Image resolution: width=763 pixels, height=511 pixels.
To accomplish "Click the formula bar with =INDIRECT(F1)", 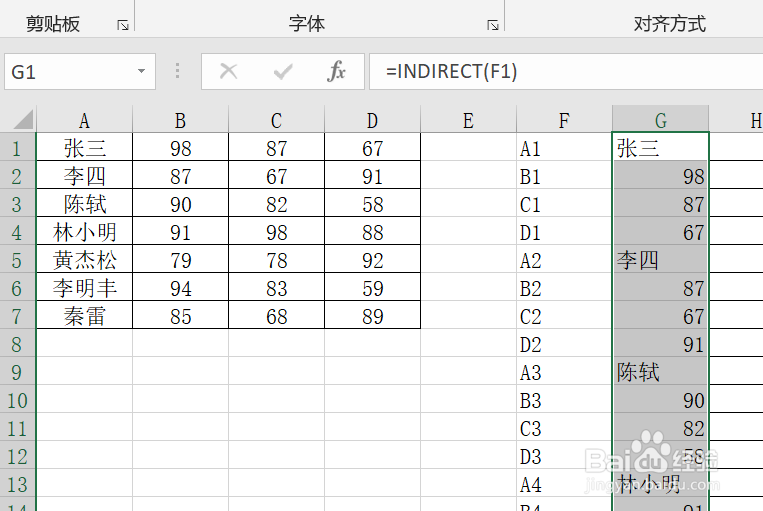I will 566,72.
